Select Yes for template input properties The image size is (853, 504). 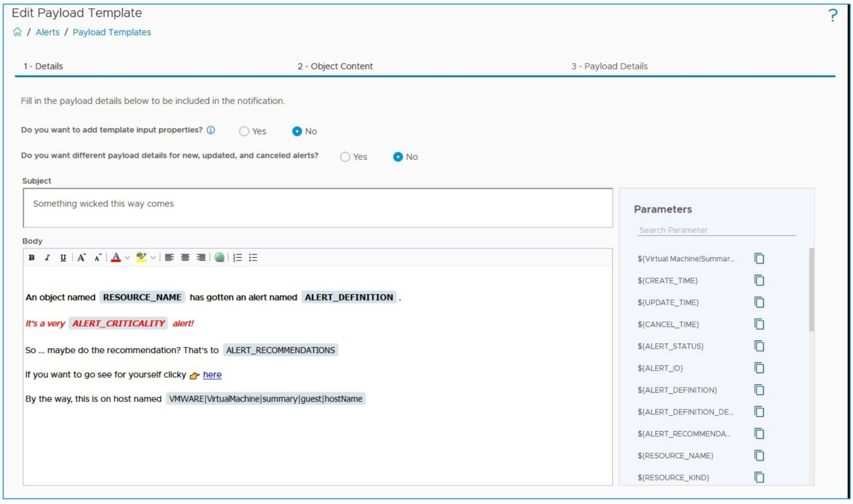(x=244, y=132)
